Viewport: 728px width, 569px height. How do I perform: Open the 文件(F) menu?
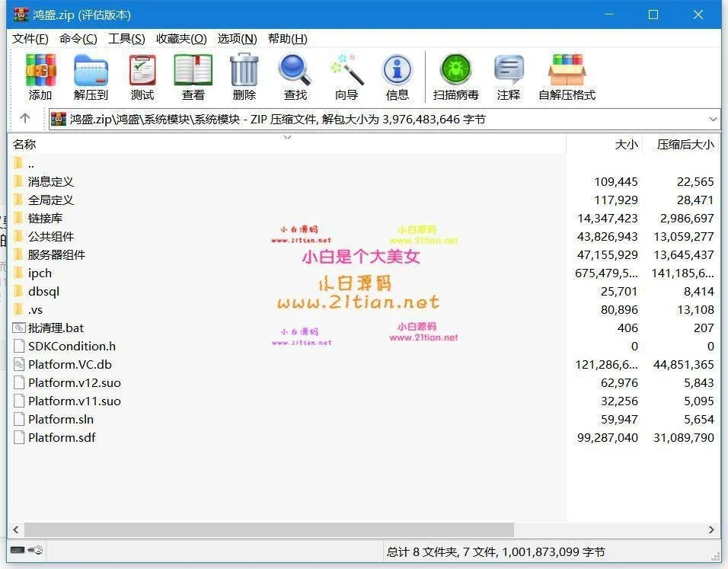click(30, 39)
